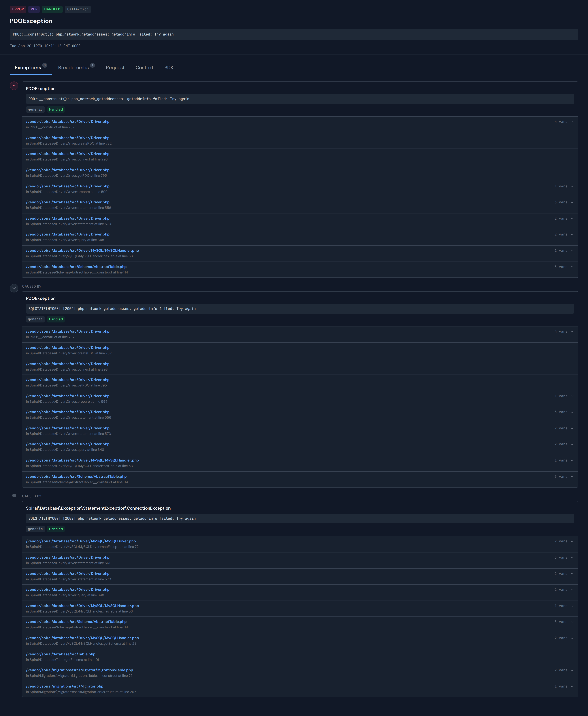The width and height of the screenshot is (588, 716).
Task: Expand vars on ConnectionException statement line 561
Action: click(x=572, y=558)
